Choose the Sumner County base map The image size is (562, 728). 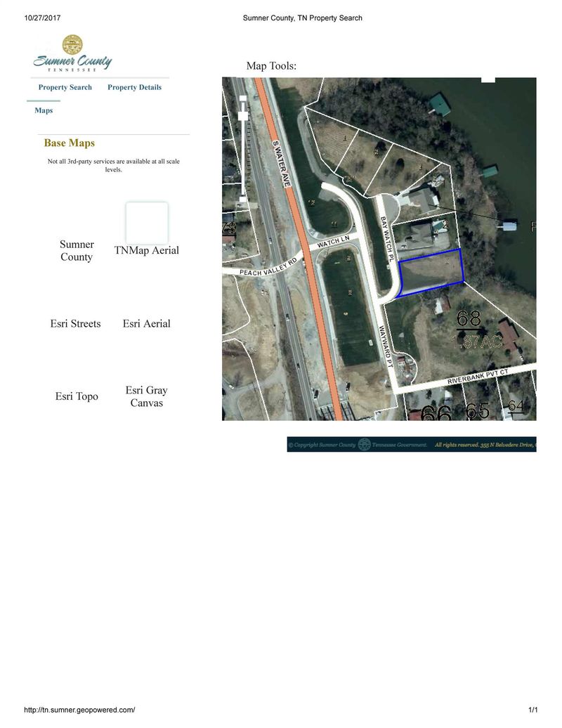pos(77,251)
